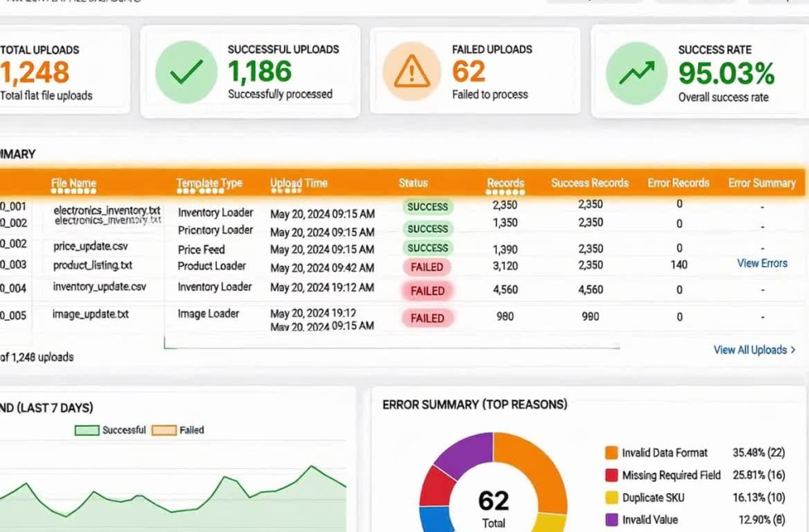
Task: Toggle the Failed legend swatch in trend chart
Action: click(x=164, y=430)
